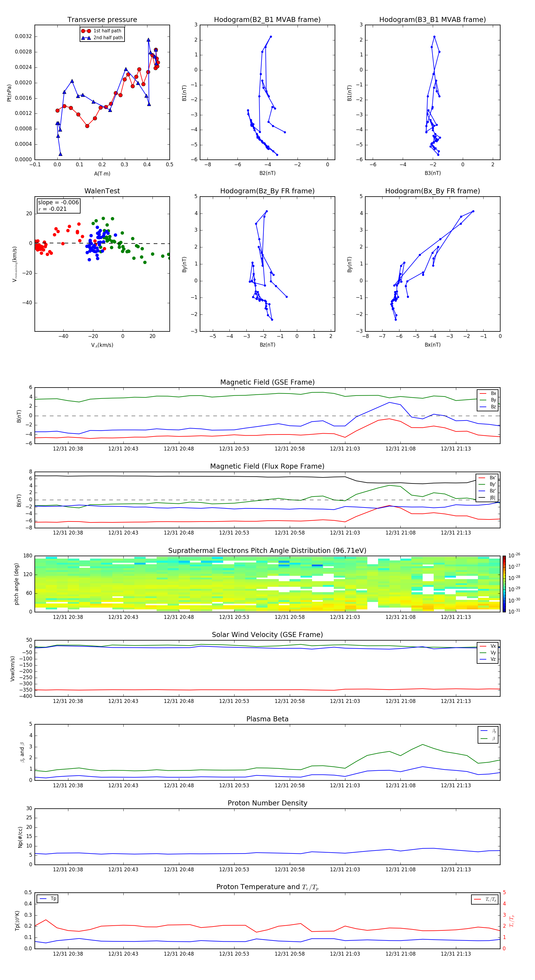The width and height of the screenshot is (535, 980).
Task: Click the By' entry in Flux Rope legend
Action: [487, 484]
